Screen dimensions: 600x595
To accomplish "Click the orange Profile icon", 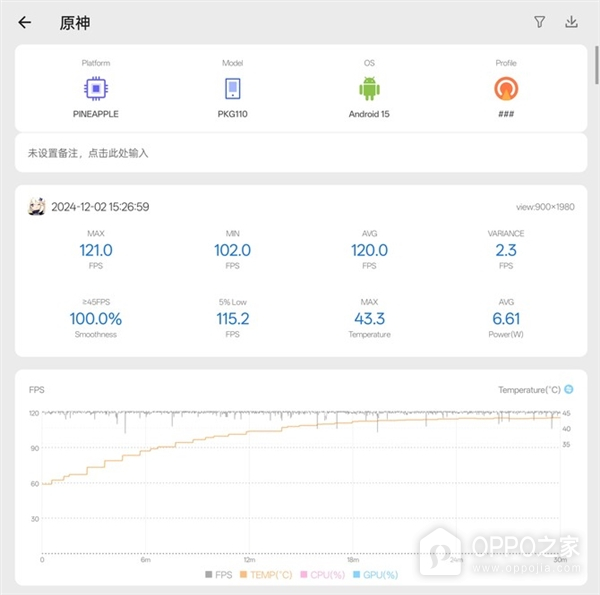I will [506, 88].
